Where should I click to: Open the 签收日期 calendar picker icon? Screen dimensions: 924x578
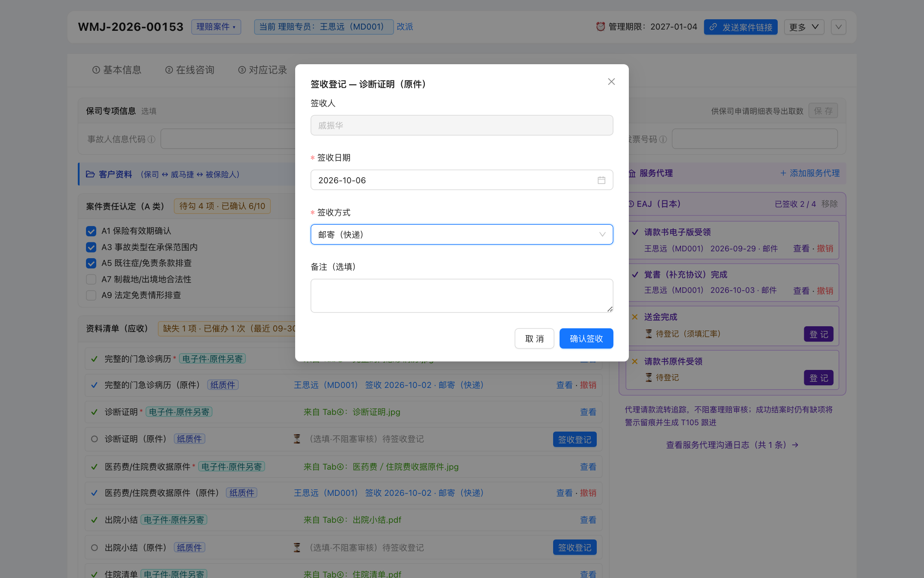[x=601, y=180]
